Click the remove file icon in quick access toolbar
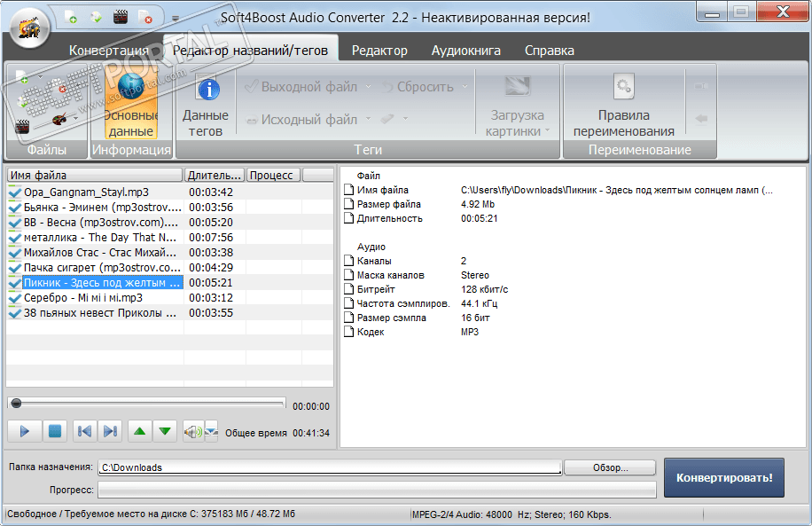This screenshot has width=812, height=526. pyautogui.click(x=145, y=18)
